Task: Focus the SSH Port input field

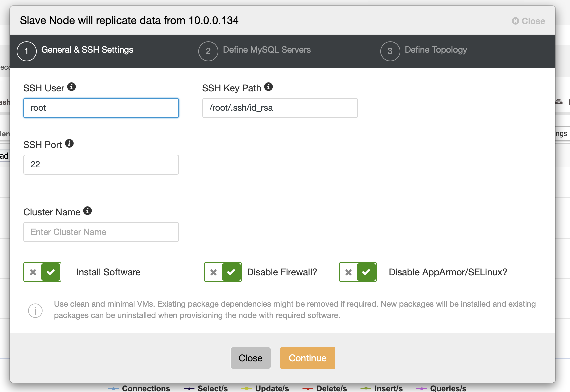Action: [x=101, y=165]
